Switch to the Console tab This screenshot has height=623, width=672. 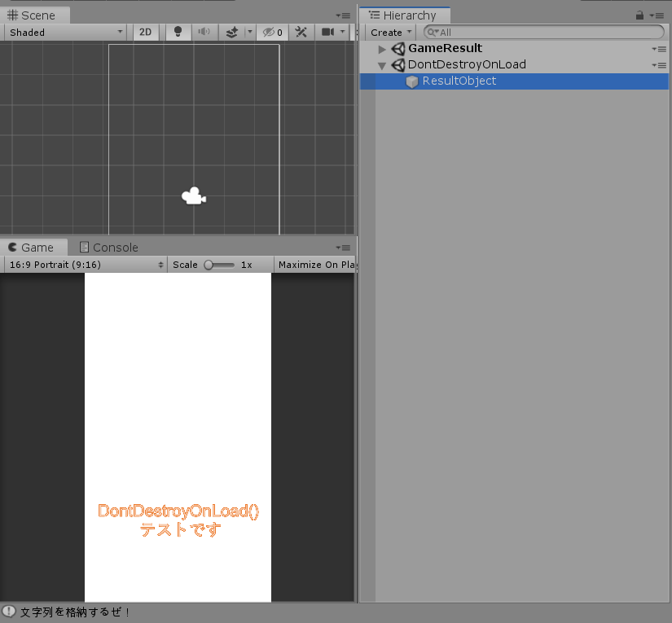pyautogui.click(x=107, y=247)
